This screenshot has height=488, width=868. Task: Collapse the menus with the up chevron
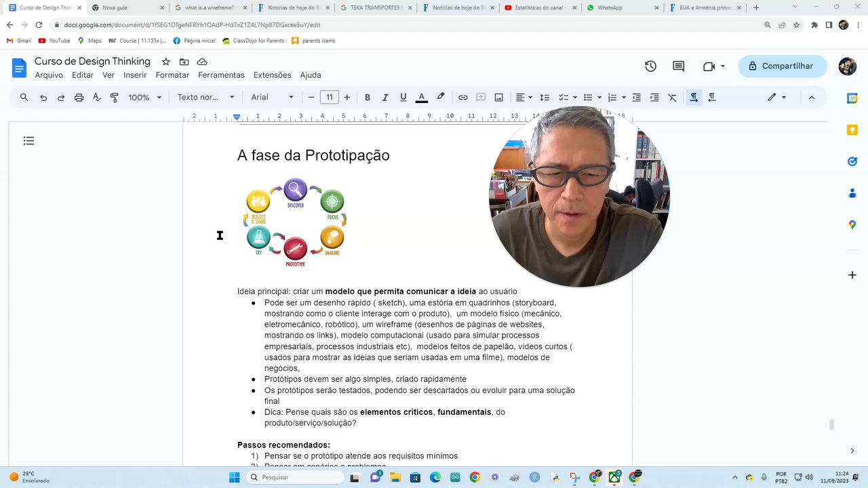coord(812,98)
